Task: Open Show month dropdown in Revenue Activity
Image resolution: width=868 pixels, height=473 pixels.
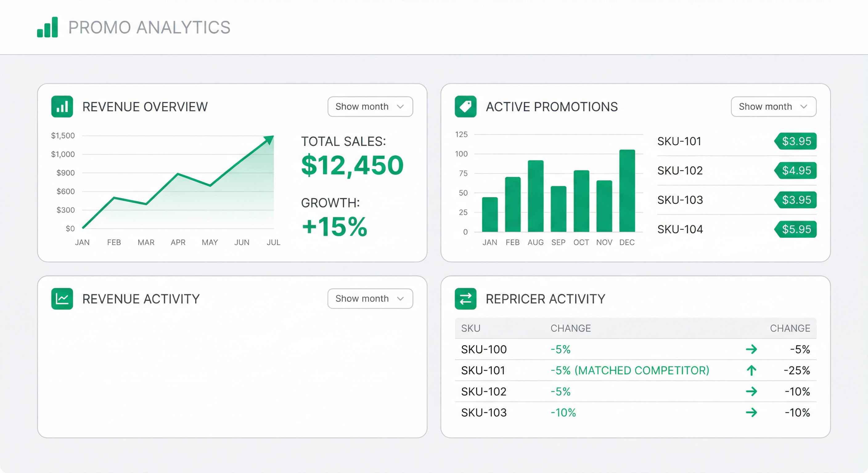Action: [x=370, y=299]
